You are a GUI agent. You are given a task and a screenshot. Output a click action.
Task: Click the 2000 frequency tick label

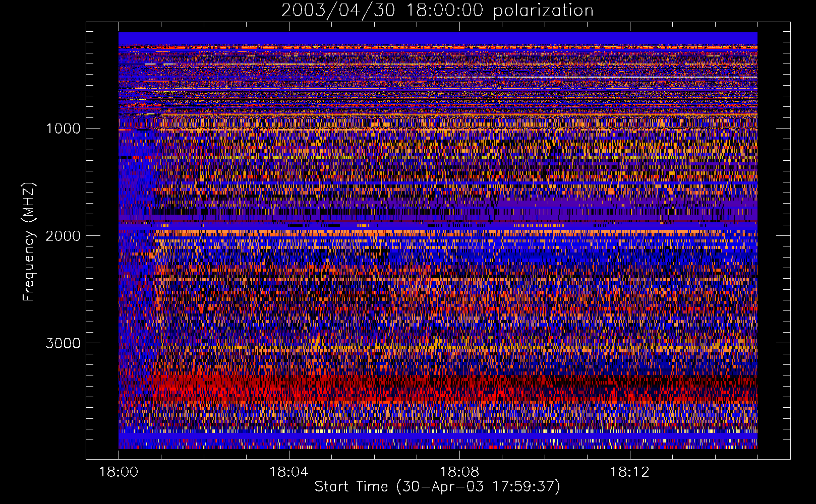[63, 236]
